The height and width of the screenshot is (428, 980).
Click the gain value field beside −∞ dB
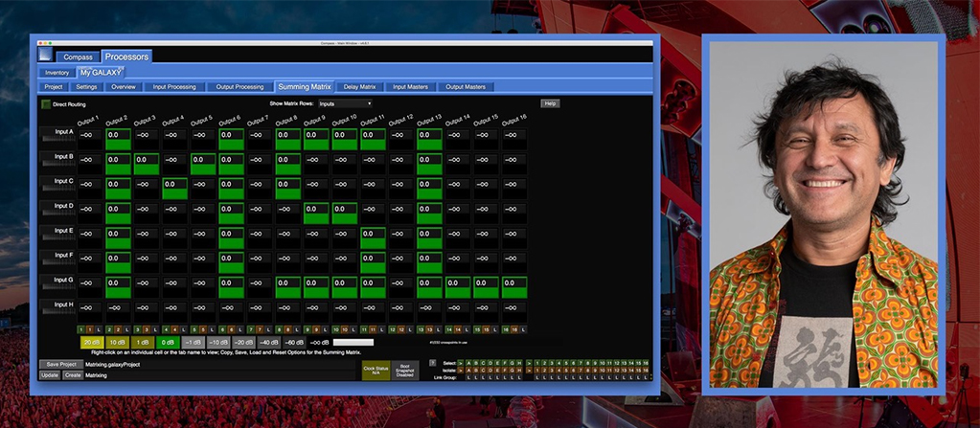pyautogui.click(x=353, y=342)
